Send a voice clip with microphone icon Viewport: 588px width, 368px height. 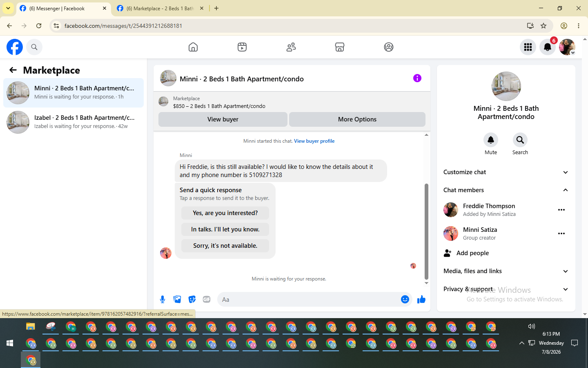click(x=163, y=299)
